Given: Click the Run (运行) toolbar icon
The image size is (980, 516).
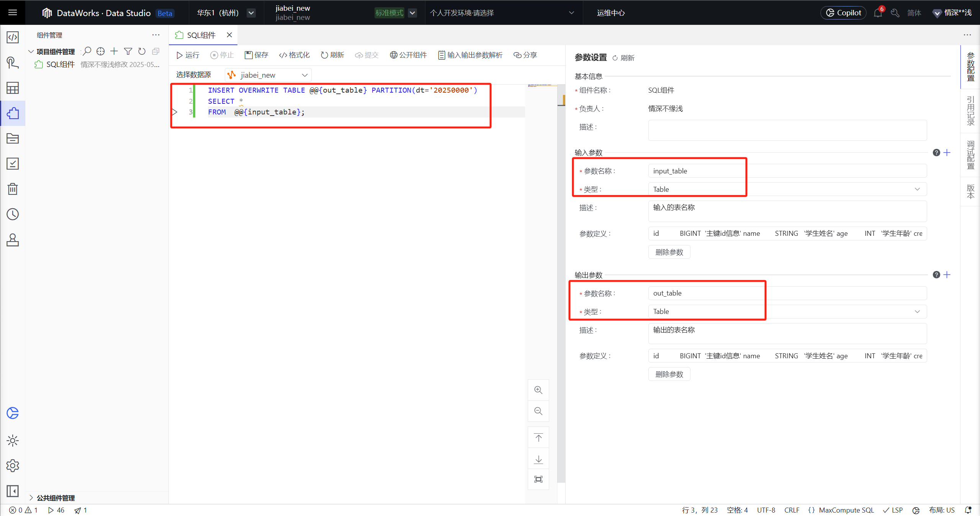Looking at the screenshot, I should click(179, 55).
